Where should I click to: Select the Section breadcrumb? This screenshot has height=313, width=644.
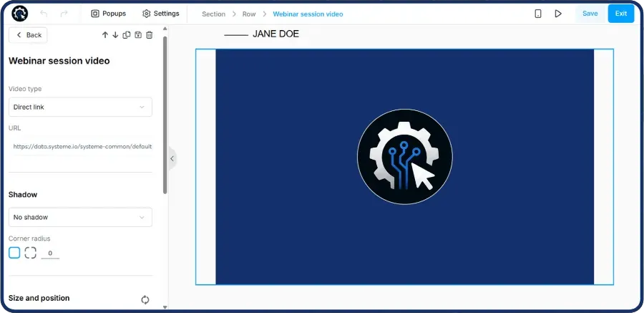(x=213, y=14)
